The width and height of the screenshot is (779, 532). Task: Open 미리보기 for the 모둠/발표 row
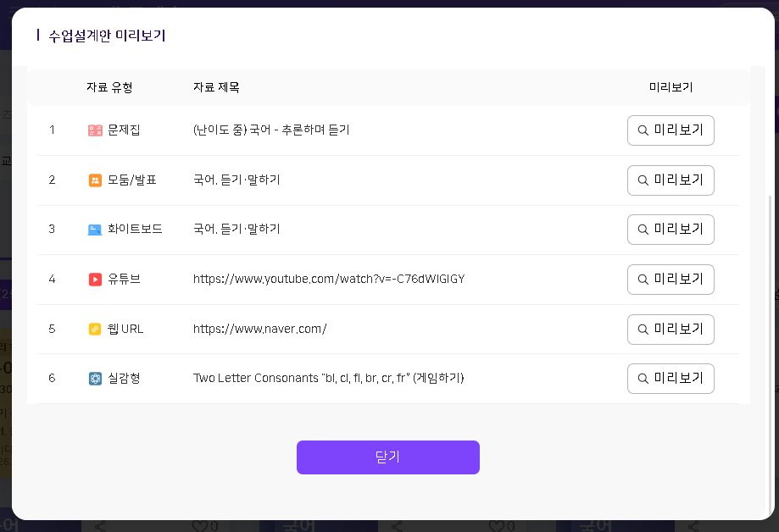click(670, 180)
